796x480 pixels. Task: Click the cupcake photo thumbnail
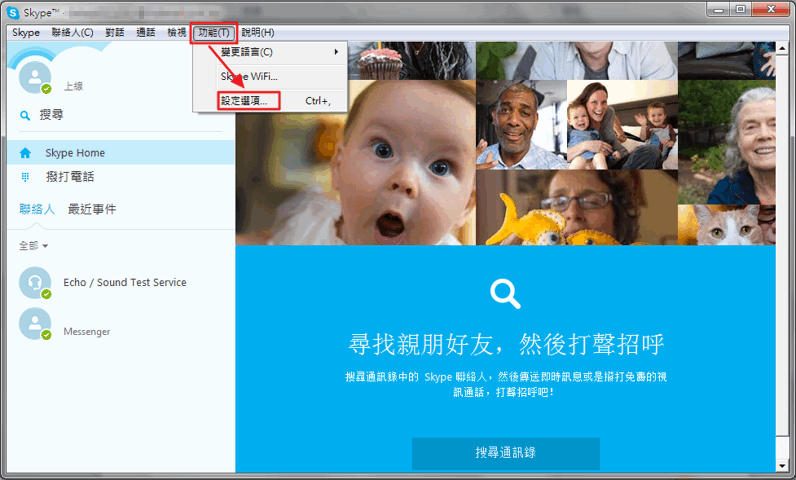click(x=412, y=60)
